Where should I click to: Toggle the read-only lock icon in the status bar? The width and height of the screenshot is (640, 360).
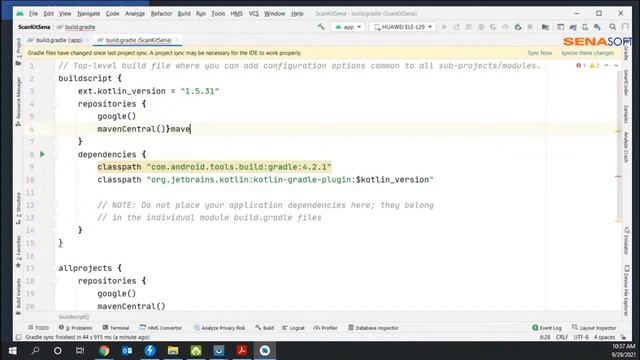click(x=623, y=337)
